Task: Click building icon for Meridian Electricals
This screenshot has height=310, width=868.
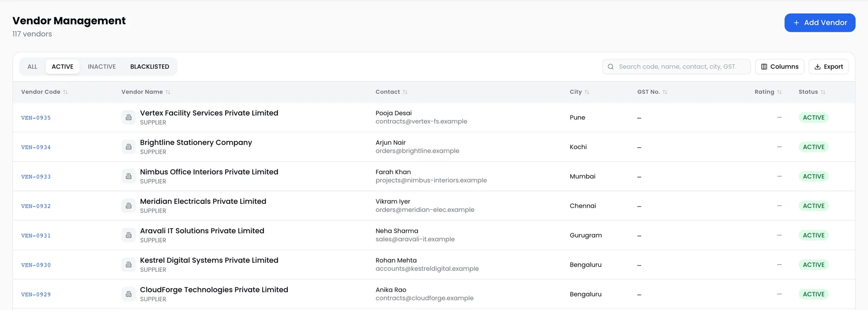Action: [x=129, y=205]
